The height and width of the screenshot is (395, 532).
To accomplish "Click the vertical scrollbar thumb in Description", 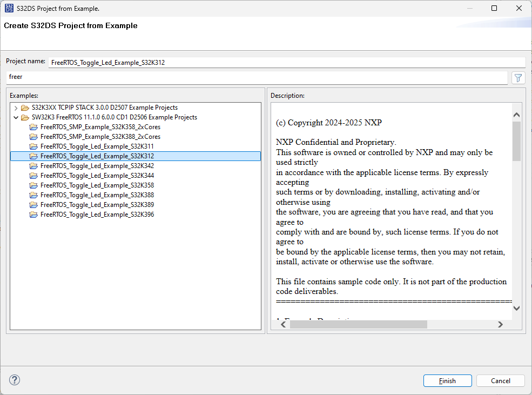I will (x=516, y=141).
